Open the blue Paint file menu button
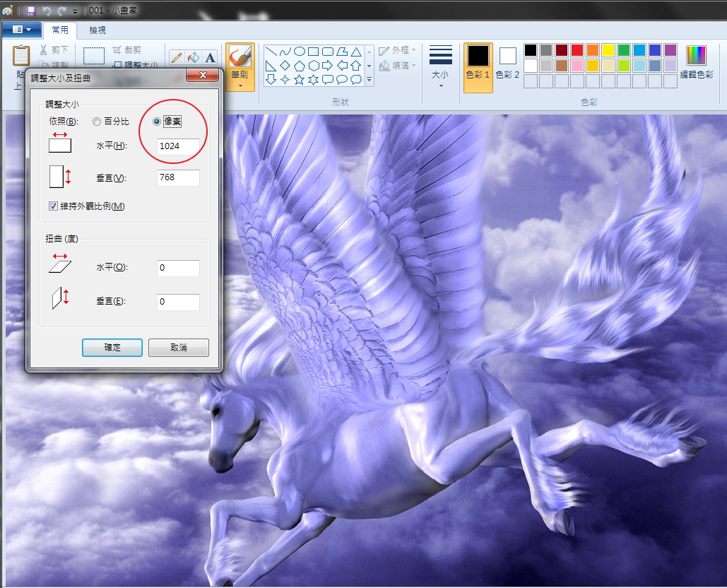The image size is (727, 588). (x=22, y=30)
